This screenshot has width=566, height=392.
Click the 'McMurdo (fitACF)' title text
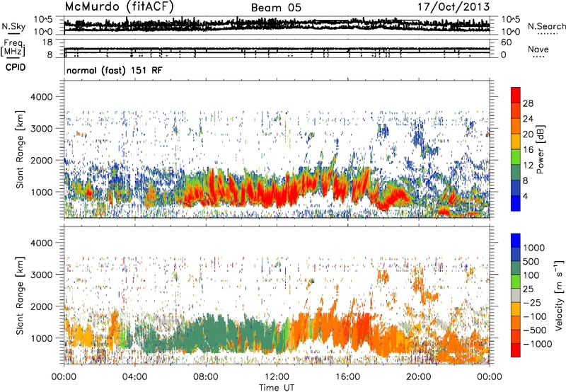[119, 7]
